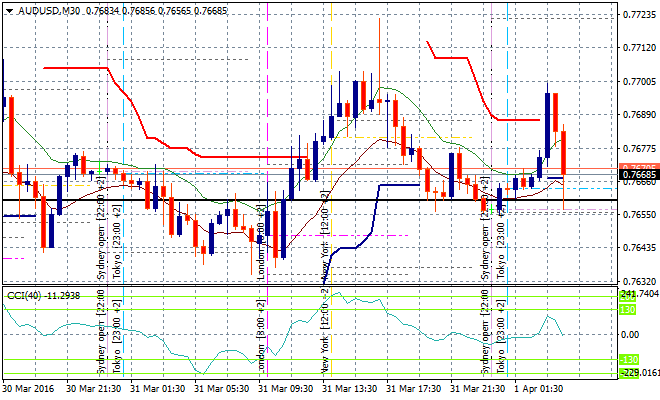Screen dimensions: 660x400
Task: Select the green -130 level tag in CCI panel
Action: click(x=628, y=359)
